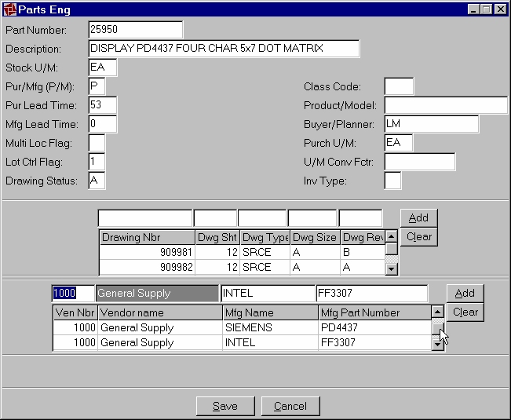511x420 pixels.
Task: Click the Drawing Nbr column header
Action: pyautogui.click(x=147, y=237)
